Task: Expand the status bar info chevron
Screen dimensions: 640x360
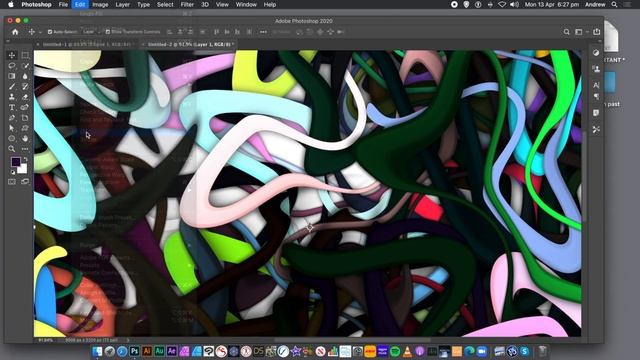Action: point(128,340)
